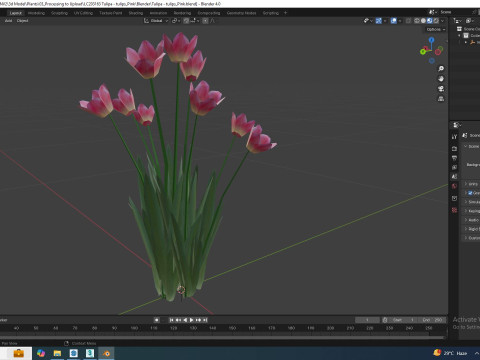
Task: Open Texture properties checker icon
Action: click(454, 210)
